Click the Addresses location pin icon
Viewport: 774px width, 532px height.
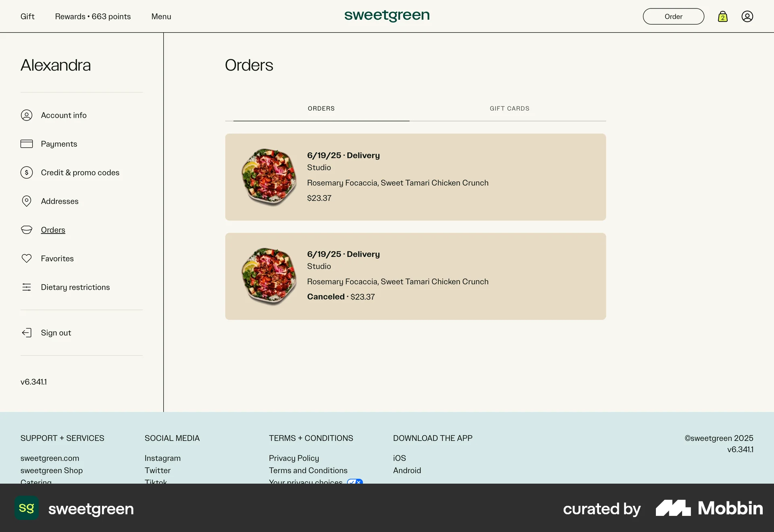click(x=27, y=201)
